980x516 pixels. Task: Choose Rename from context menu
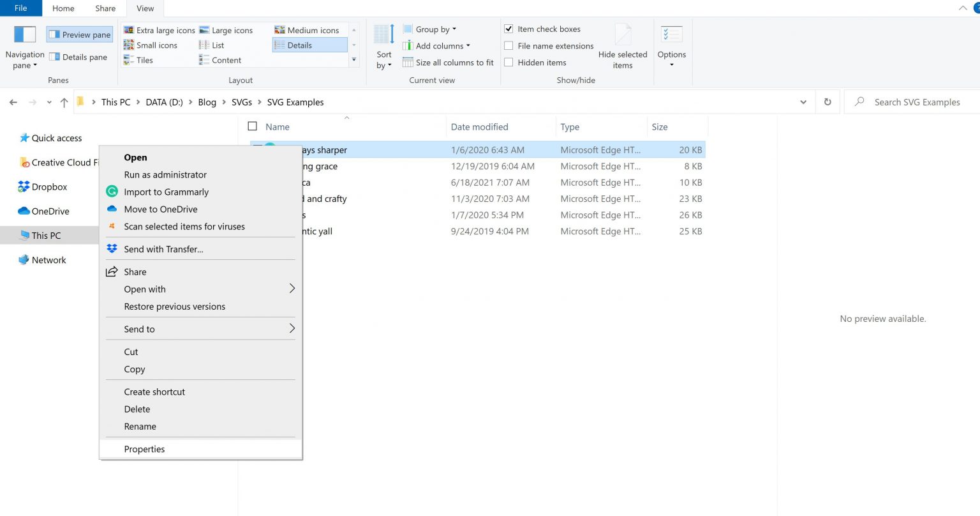point(140,427)
